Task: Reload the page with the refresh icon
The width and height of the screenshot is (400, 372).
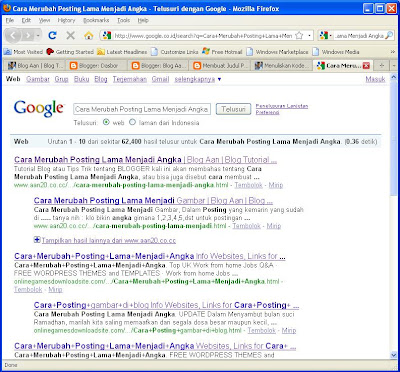Action: [x=52, y=35]
